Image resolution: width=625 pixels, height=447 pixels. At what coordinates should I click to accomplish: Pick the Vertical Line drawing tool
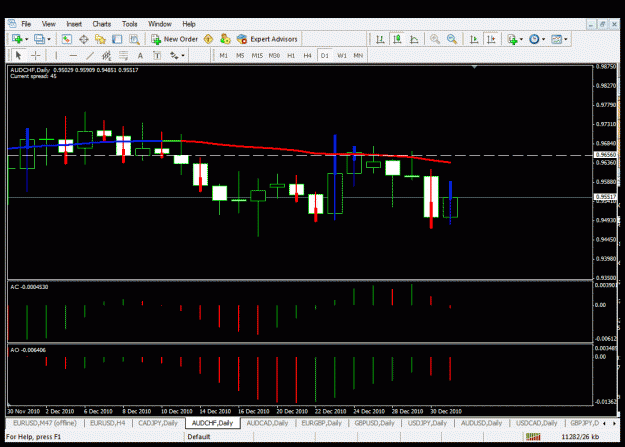pos(56,55)
